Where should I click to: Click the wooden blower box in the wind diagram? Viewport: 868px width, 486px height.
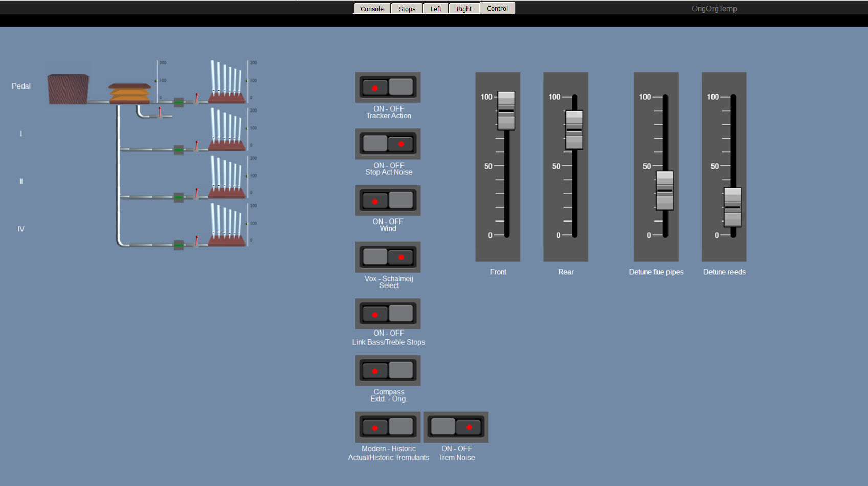click(x=68, y=89)
